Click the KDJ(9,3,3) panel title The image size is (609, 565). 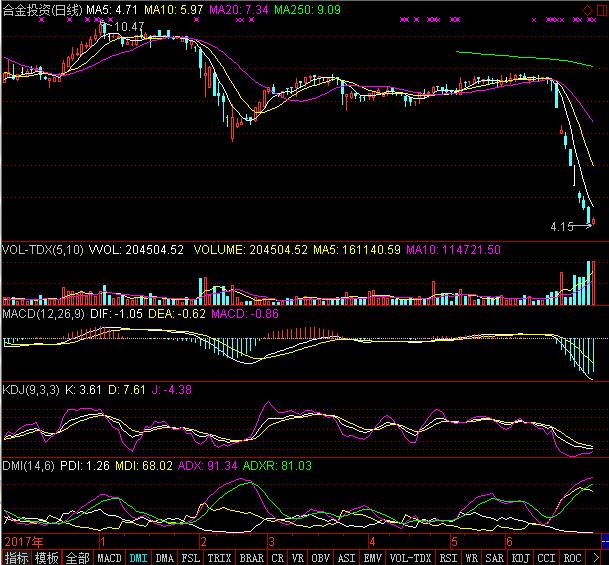(x=31, y=389)
